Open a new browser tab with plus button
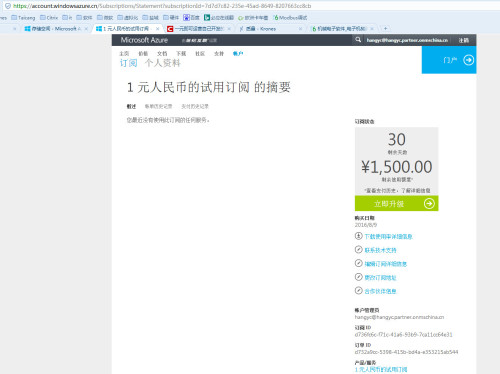Image resolution: width=500 pixels, height=374 pixels. [x=385, y=29]
